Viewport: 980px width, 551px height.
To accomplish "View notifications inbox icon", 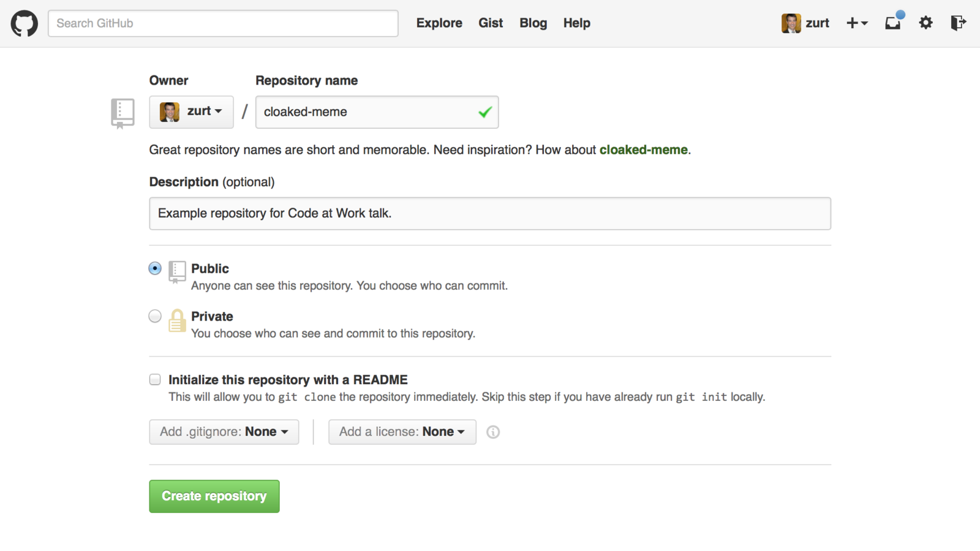I will 893,22.
